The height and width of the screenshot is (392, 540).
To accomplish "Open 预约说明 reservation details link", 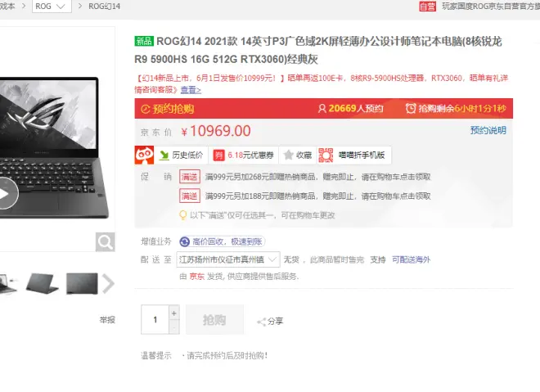I will [488, 130].
